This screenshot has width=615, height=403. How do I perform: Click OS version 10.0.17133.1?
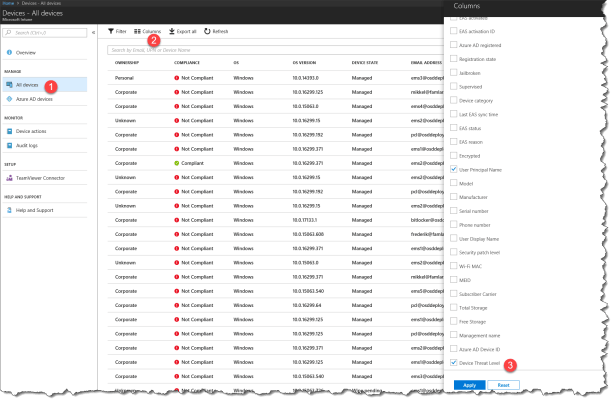click(304, 220)
